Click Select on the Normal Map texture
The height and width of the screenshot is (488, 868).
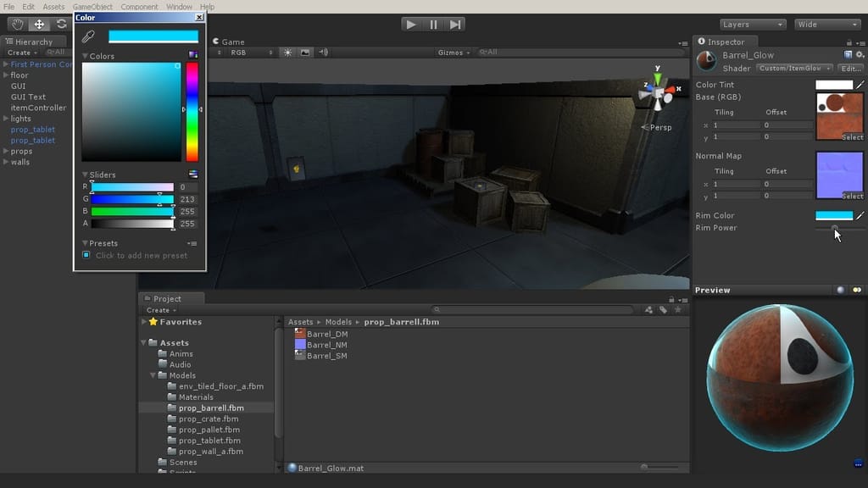tap(852, 196)
